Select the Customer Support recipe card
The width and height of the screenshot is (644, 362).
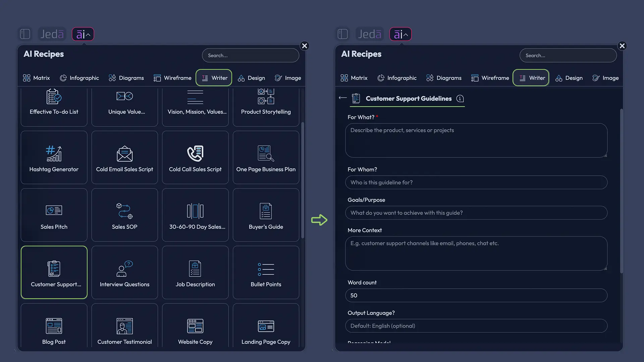click(54, 273)
